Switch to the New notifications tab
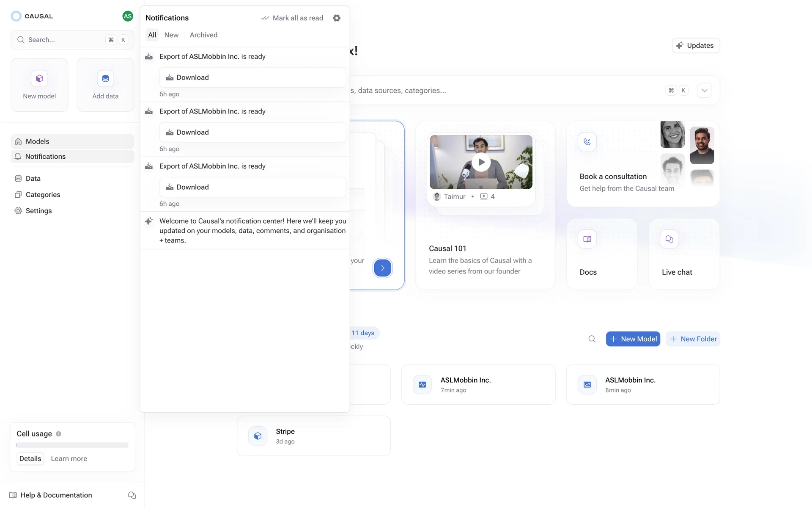 point(171,35)
